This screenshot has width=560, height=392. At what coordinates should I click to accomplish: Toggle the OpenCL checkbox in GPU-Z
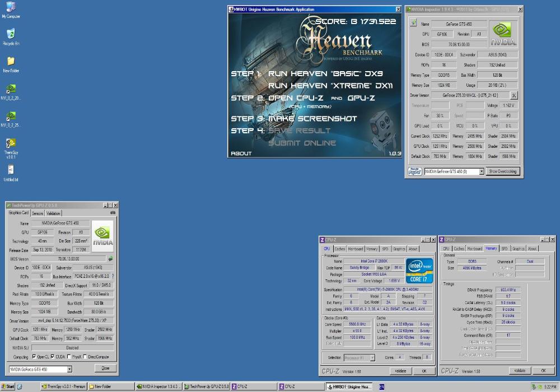[34, 357]
